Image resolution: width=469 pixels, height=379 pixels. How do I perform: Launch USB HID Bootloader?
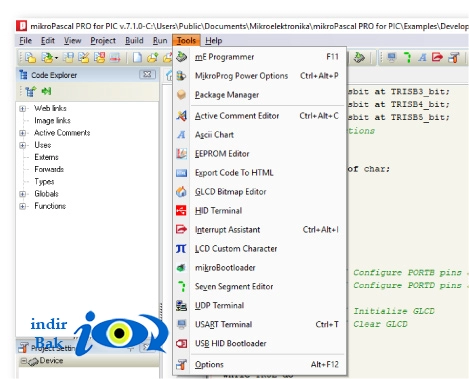pyautogui.click(x=260, y=344)
